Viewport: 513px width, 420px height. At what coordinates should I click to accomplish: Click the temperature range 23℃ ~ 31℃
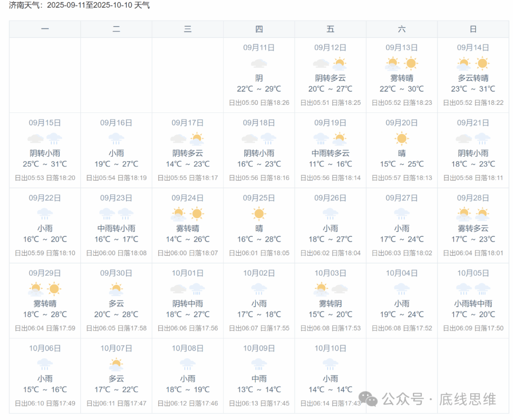(473, 89)
